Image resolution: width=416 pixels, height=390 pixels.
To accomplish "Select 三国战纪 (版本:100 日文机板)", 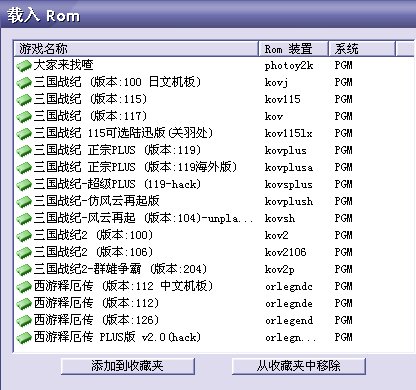I will click(117, 82).
